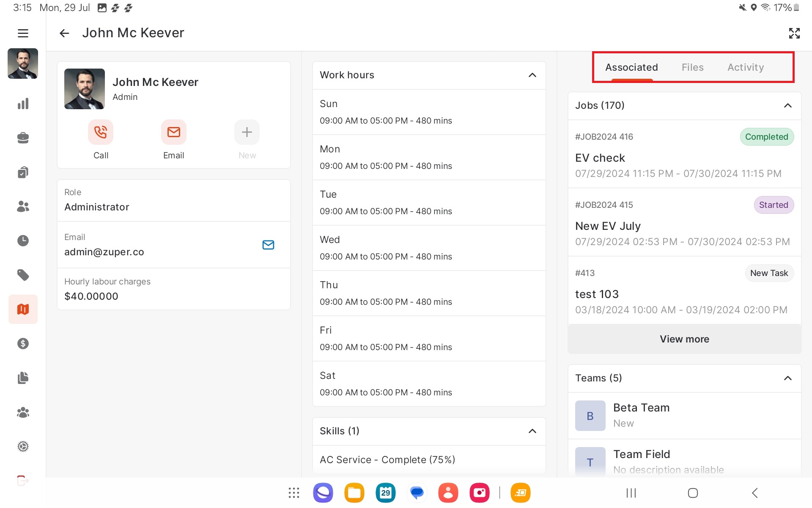Switch to the Activity tab
The image size is (812, 508).
(x=745, y=67)
